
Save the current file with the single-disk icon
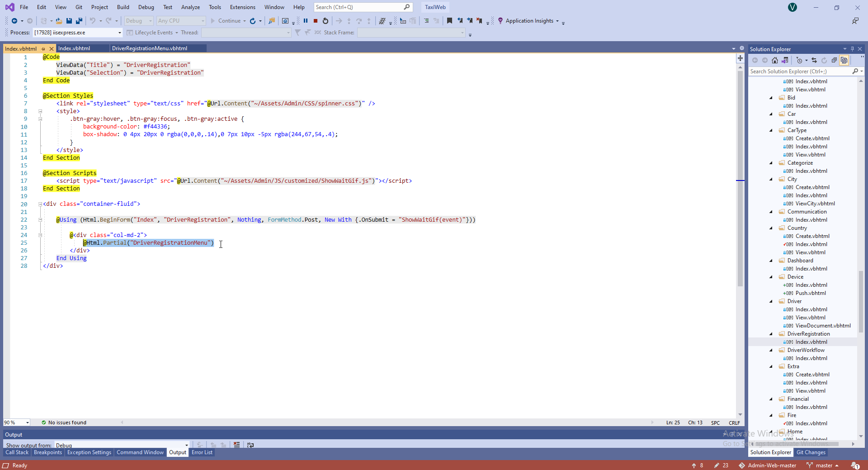(69, 21)
